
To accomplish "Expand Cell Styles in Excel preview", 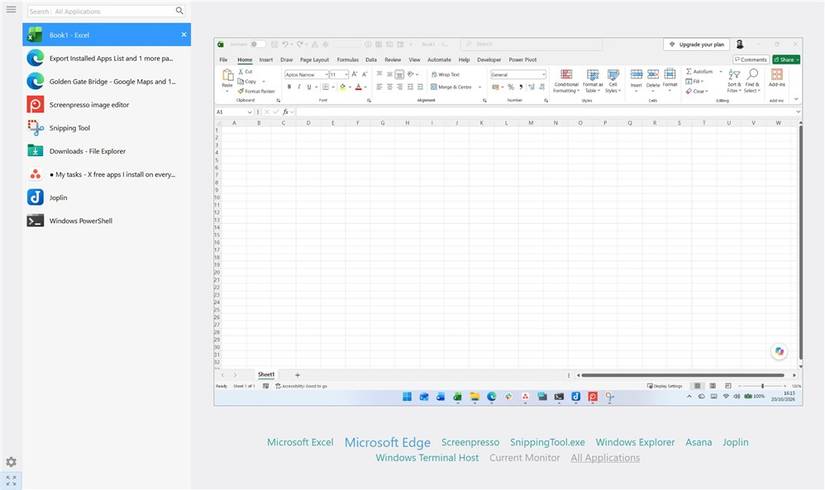I will [613, 81].
